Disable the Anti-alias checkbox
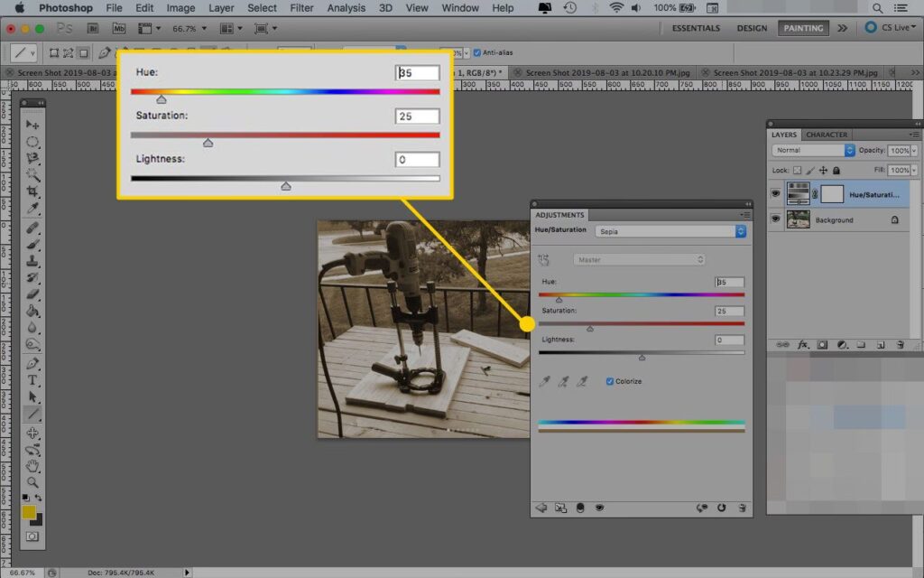This screenshot has width=924, height=578. coord(477,52)
